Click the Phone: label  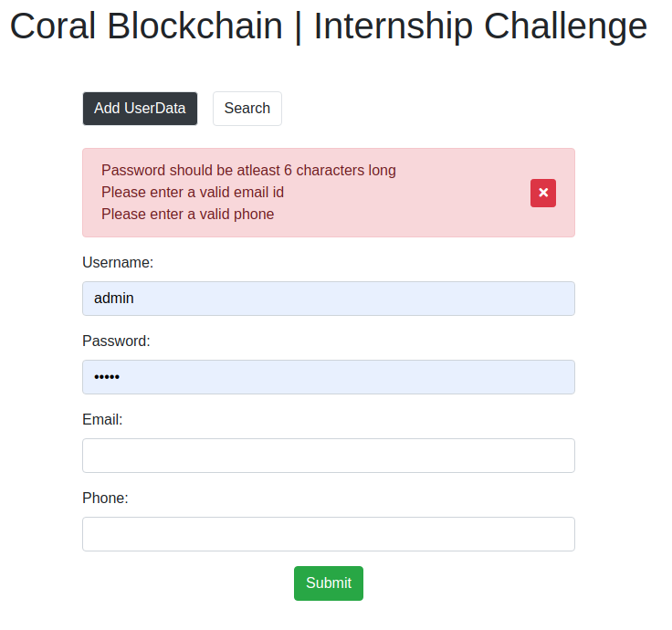pyautogui.click(x=105, y=498)
